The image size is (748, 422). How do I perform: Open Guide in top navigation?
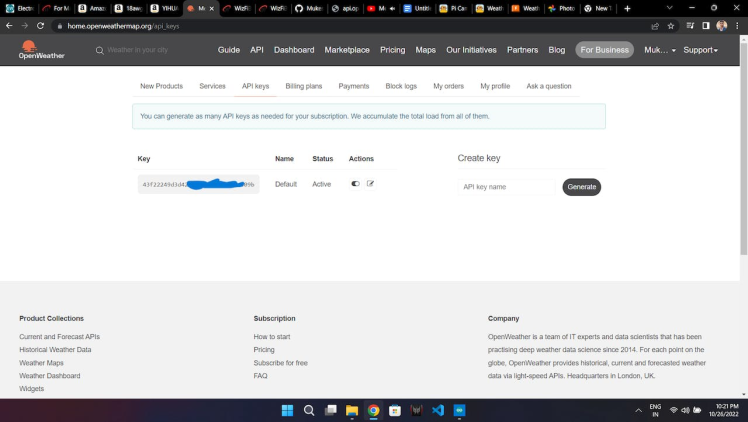(229, 50)
